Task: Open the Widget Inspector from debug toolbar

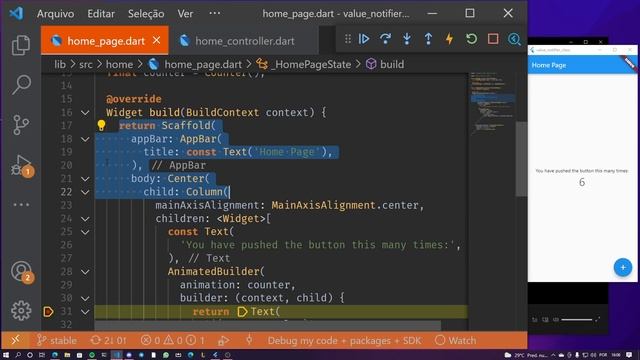Action: [x=514, y=39]
